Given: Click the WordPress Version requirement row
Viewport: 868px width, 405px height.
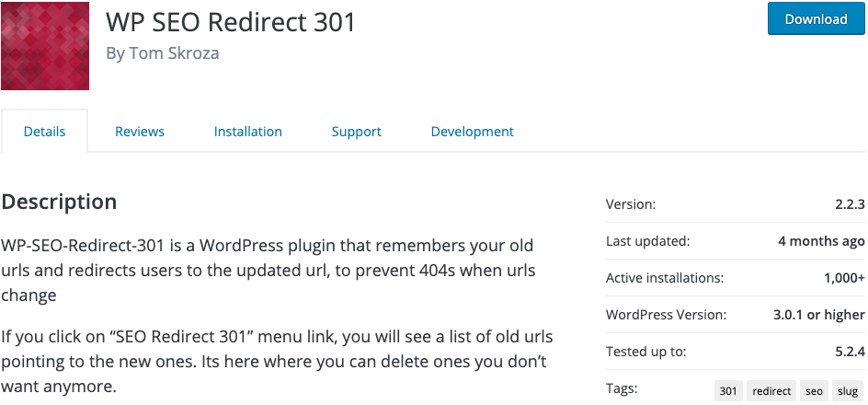Looking at the screenshot, I should point(736,315).
